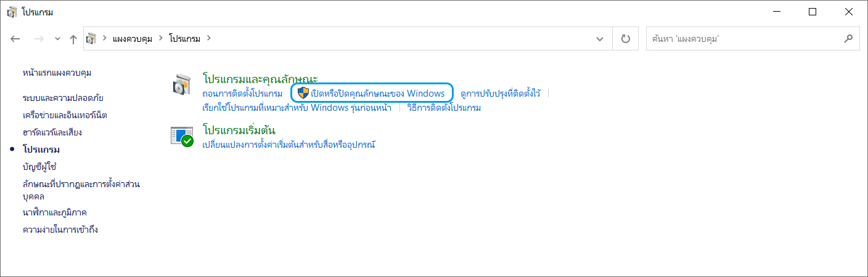
Task: Open the โปรแกรมเริ่มต้น heading
Action: pos(239,130)
